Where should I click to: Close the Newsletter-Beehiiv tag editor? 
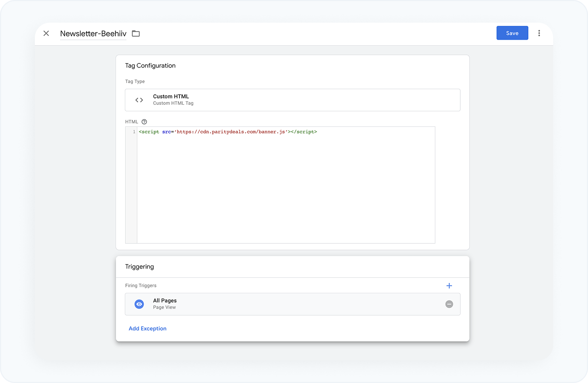point(46,33)
